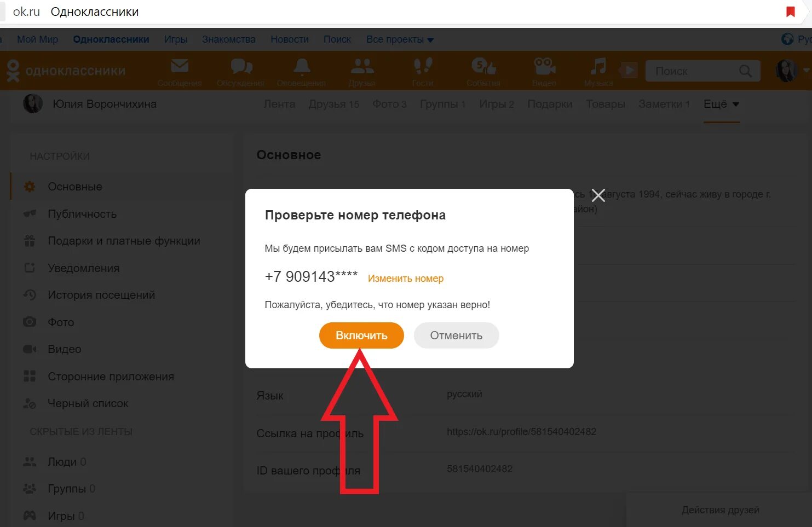This screenshot has width=812, height=527.
Task: Click the profile avatar in the header
Action: (787, 71)
